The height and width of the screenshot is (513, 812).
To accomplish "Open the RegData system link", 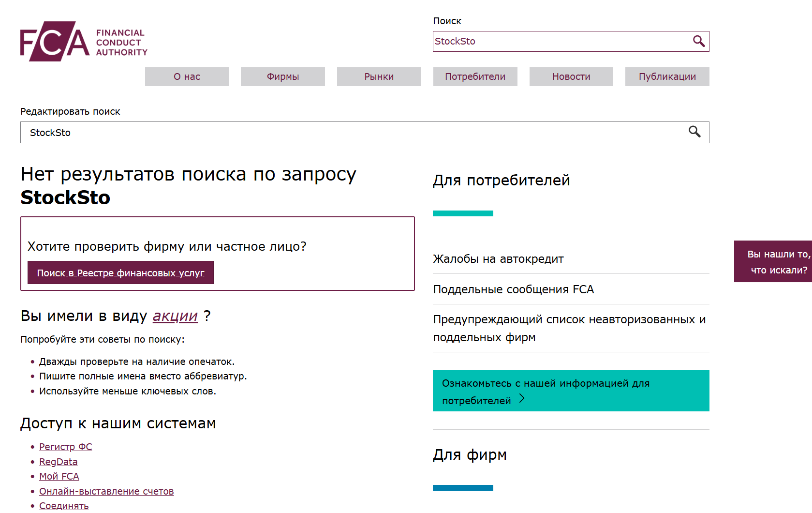I will [58, 461].
